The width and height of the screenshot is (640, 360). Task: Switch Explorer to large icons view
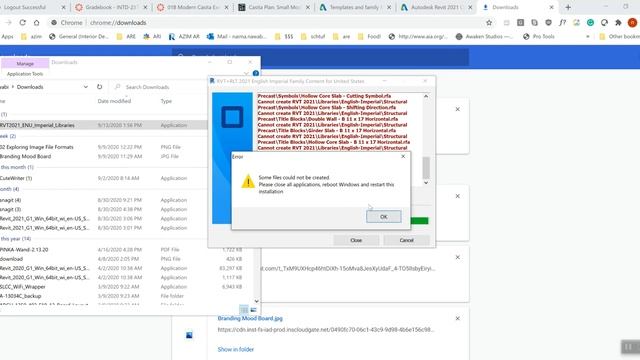tap(253, 310)
